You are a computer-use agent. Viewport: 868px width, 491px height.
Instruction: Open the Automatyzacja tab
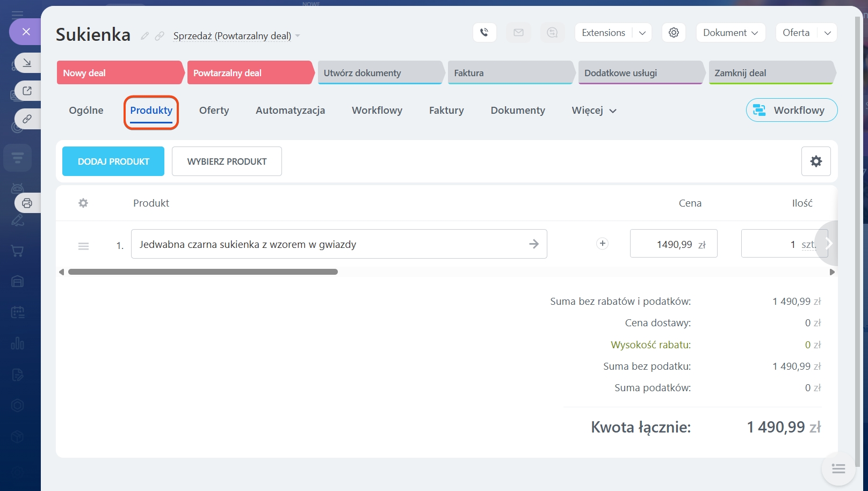click(x=290, y=111)
